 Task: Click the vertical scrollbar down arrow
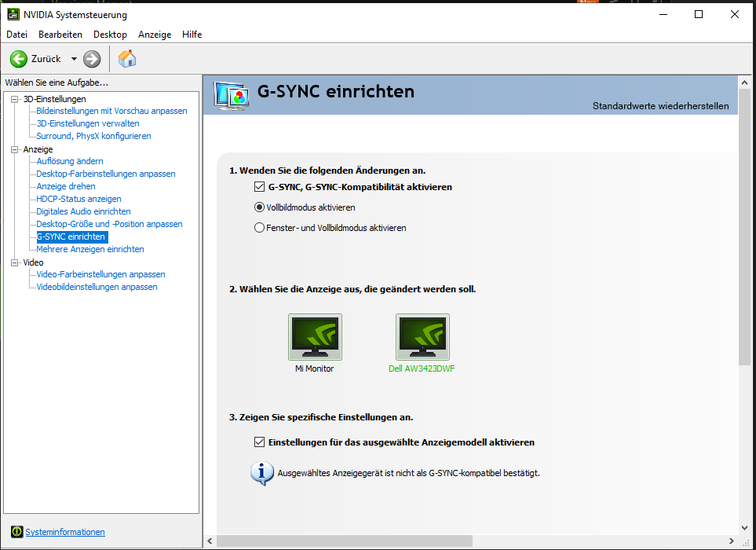pyautogui.click(x=744, y=528)
